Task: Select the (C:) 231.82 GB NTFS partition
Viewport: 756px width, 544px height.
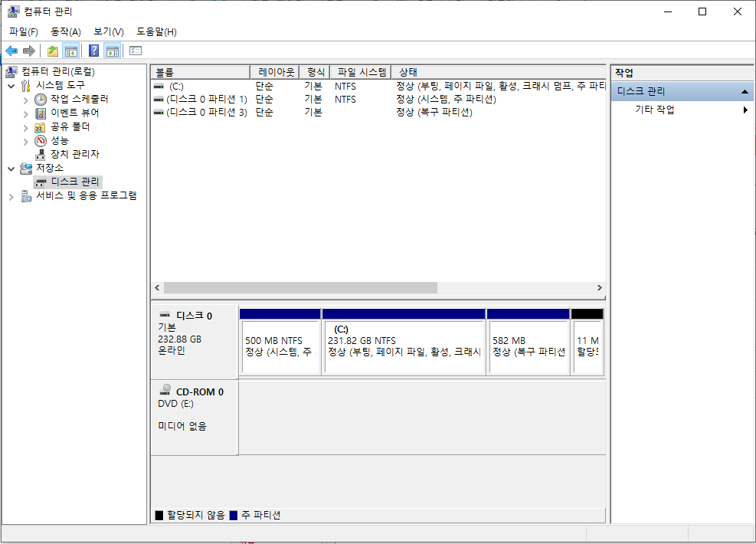Action: coord(404,342)
